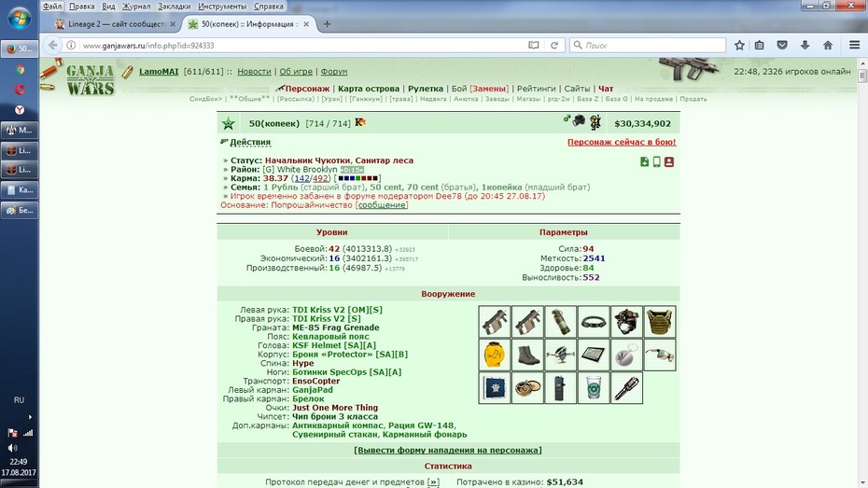Open the Файл menu
Viewport: 868px width, 488px height.
point(52,7)
